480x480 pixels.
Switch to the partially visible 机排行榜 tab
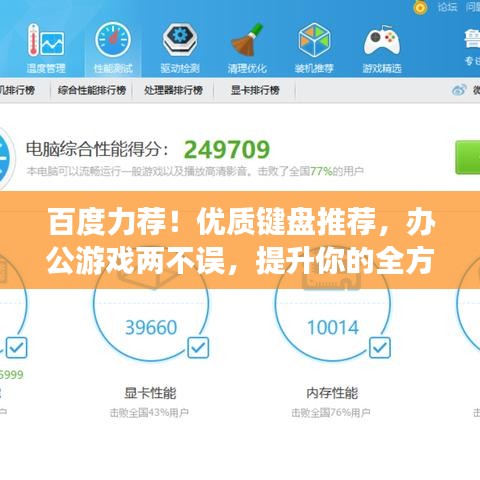coord(17,90)
